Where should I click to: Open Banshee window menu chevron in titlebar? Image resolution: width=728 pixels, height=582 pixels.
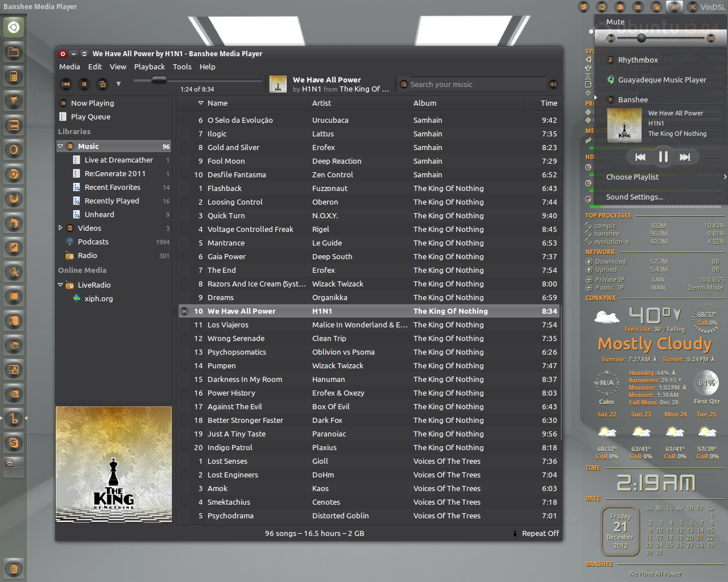click(74, 53)
